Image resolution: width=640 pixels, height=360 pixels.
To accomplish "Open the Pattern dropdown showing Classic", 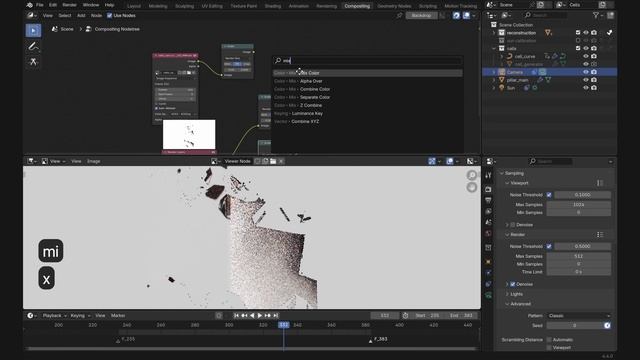I will click(579, 316).
